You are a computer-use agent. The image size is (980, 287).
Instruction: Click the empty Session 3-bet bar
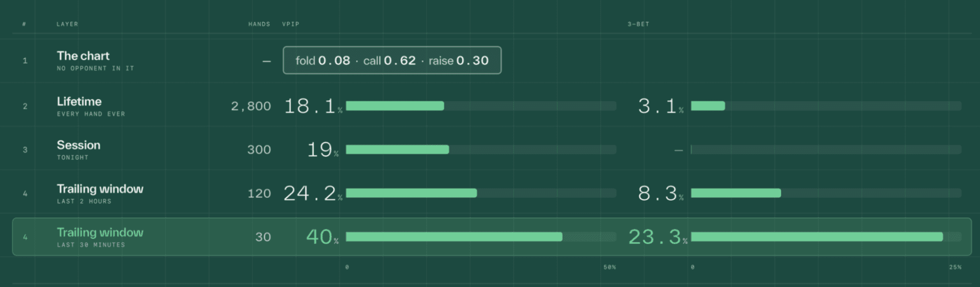pyautogui.click(x=826, y=150)
